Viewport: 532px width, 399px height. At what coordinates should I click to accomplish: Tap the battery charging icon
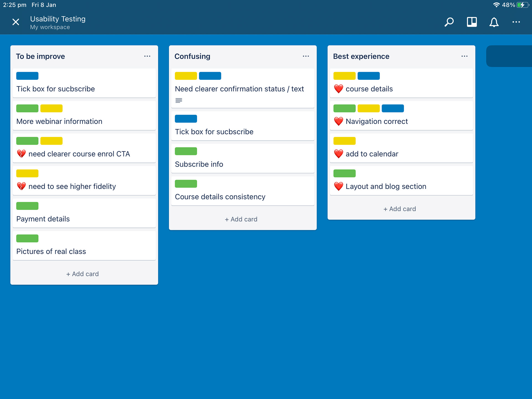point(523,5)
